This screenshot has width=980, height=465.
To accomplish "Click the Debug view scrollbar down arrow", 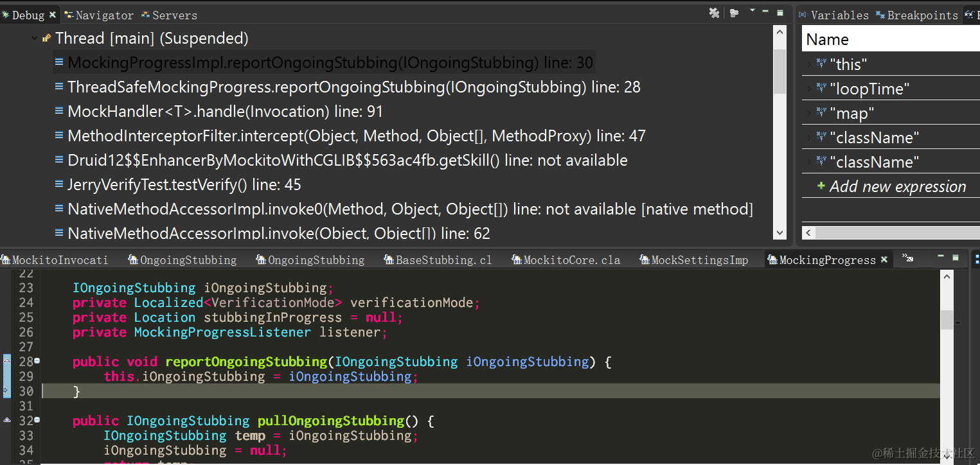I will tap(780, 233).
